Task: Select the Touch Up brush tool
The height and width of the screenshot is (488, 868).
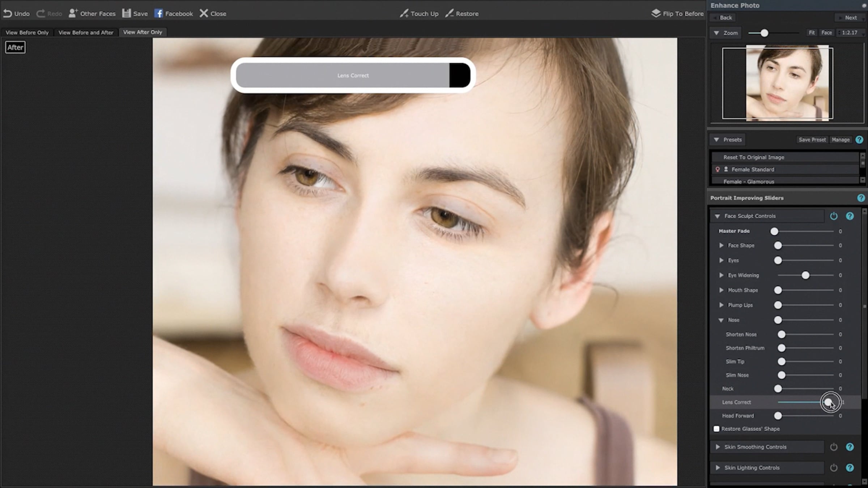Action: click(x=419, y=14)
